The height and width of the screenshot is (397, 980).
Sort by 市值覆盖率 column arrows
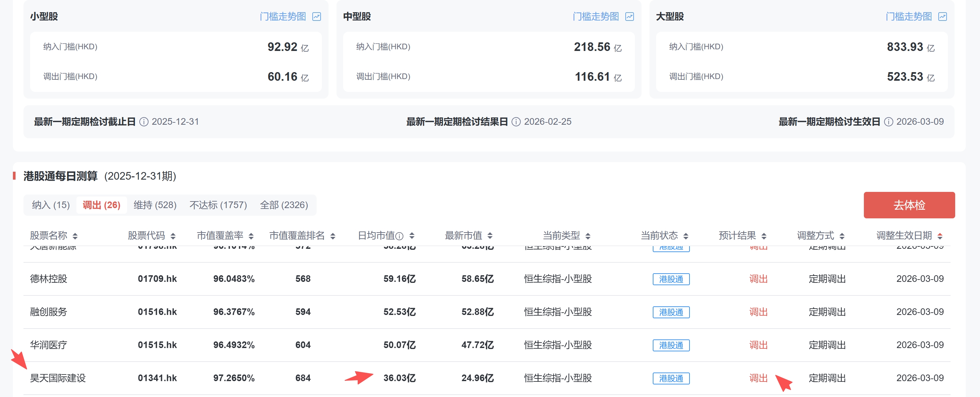(x=251, y=236)
